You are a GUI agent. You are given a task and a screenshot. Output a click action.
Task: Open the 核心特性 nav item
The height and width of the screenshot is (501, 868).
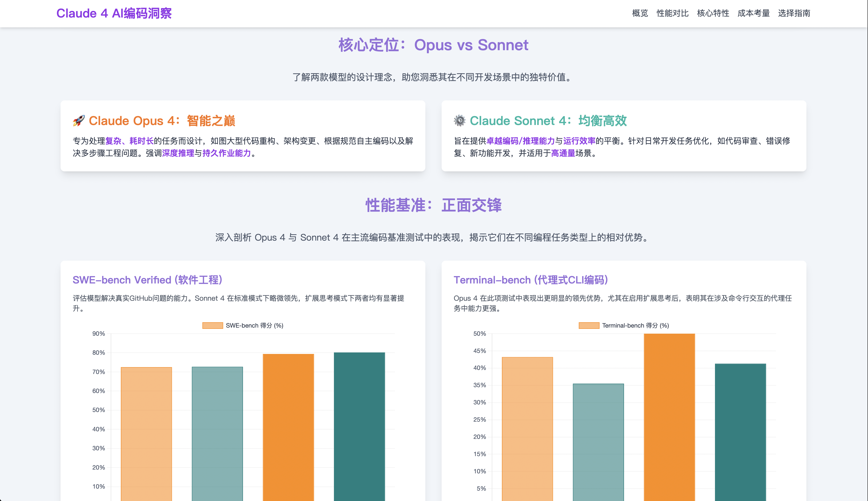[713, 13]
